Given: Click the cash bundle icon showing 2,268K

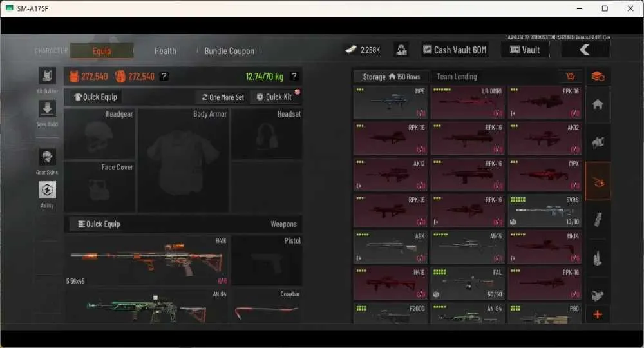Looking at the screenshot, I should 351,50.
